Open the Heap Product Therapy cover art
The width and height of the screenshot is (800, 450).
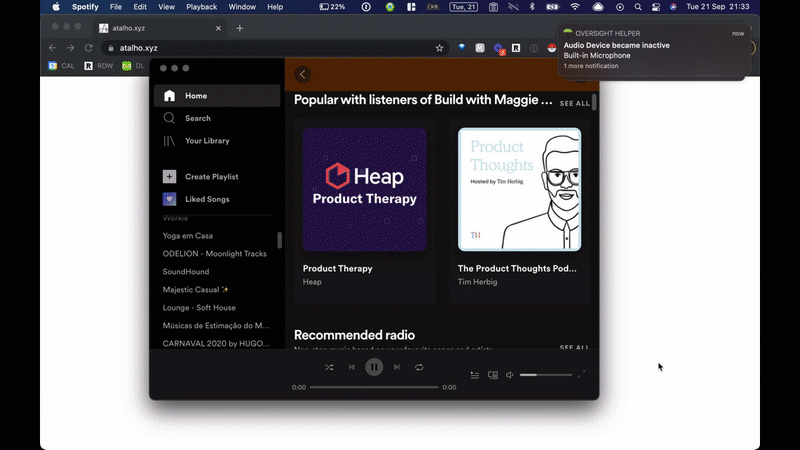click(365, 189)
